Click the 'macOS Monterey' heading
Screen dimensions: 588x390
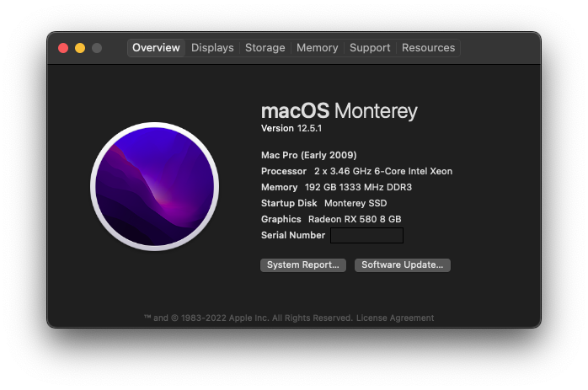click(339, 111)
